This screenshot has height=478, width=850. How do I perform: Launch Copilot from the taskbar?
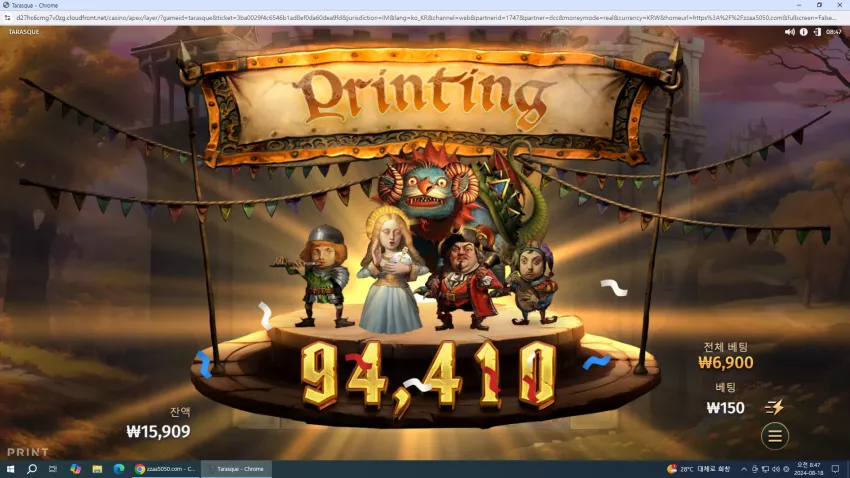pos(75,469)
